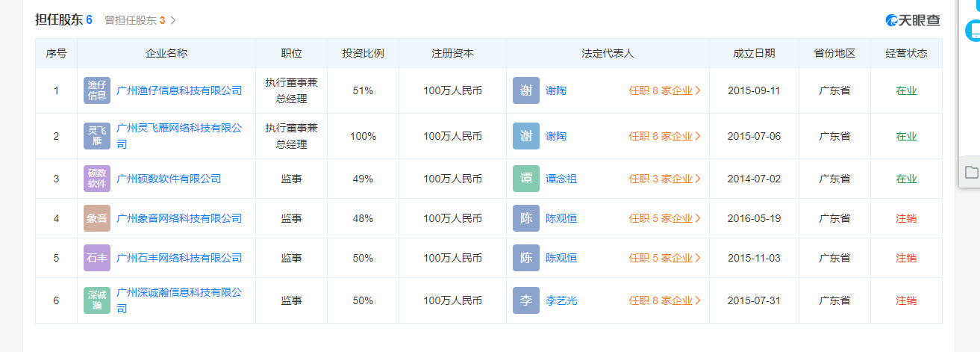This screenshot has height=352, width=980.
Task: Expand 曾担任股东 3 history list
Action: point(141,20)
